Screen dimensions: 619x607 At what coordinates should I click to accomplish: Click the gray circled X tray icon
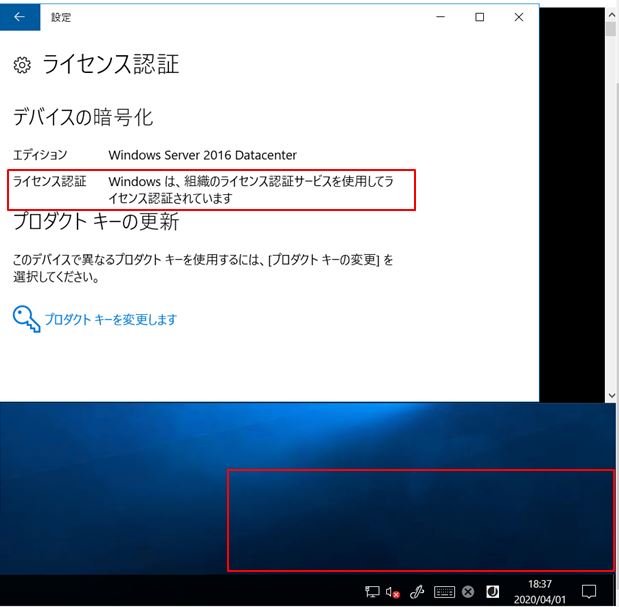(x=467, y=591)
